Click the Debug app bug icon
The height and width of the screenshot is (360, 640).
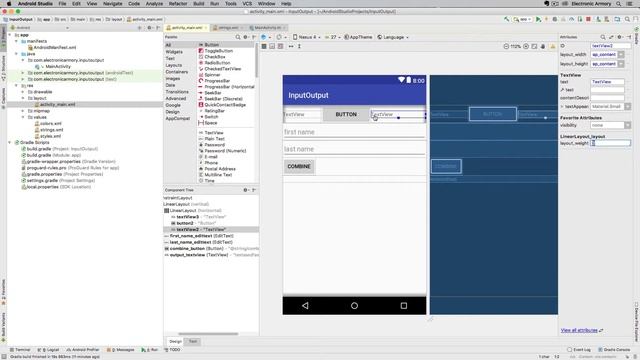pyautogui.click(x=555, y=19)
